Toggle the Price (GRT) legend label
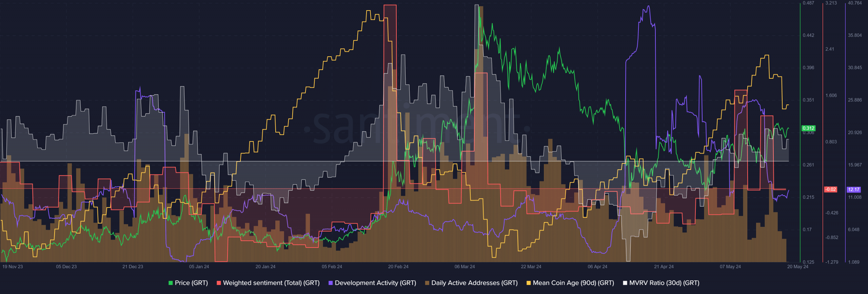868x294 pixels. coord(191,283)
